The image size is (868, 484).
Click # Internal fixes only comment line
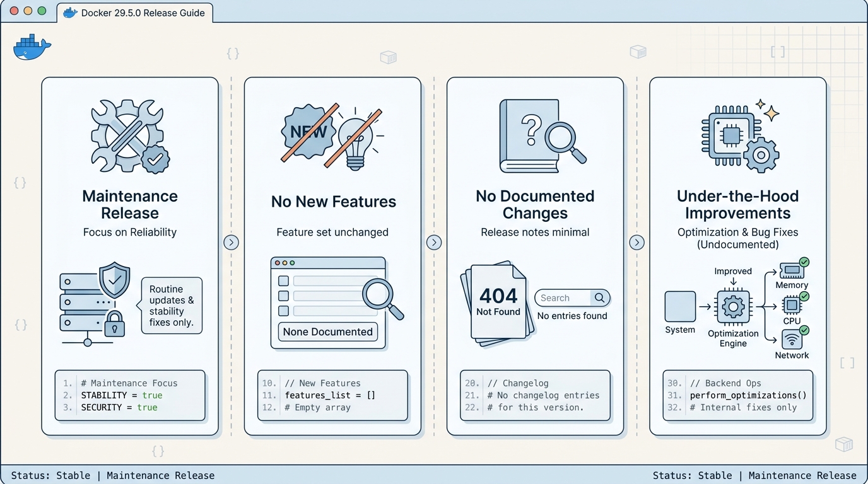pos(744,407)
